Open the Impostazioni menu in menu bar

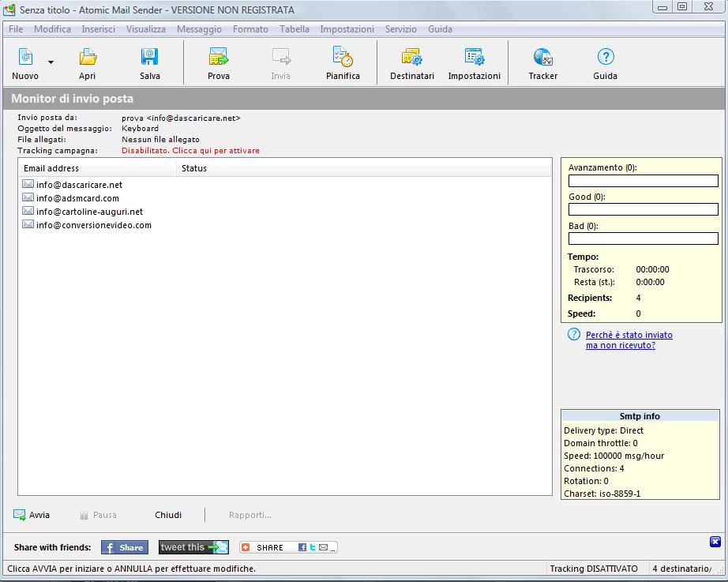coord(347,28)
